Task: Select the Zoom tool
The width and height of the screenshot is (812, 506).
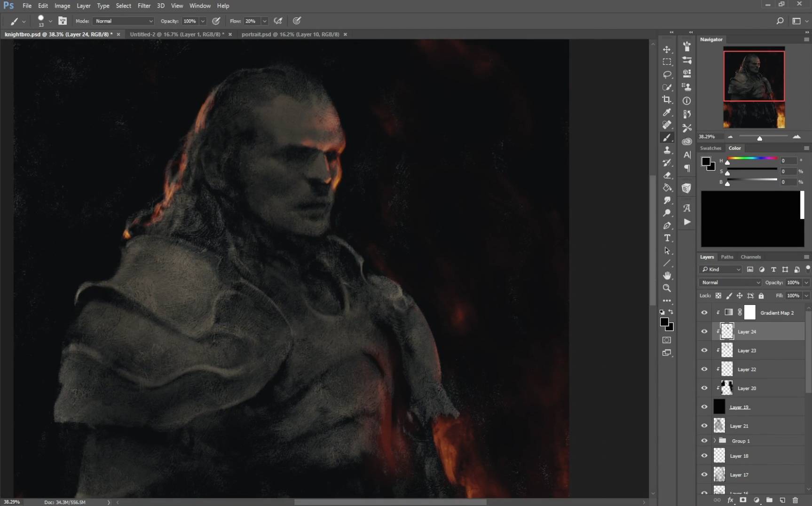Action: coord(667,288)
